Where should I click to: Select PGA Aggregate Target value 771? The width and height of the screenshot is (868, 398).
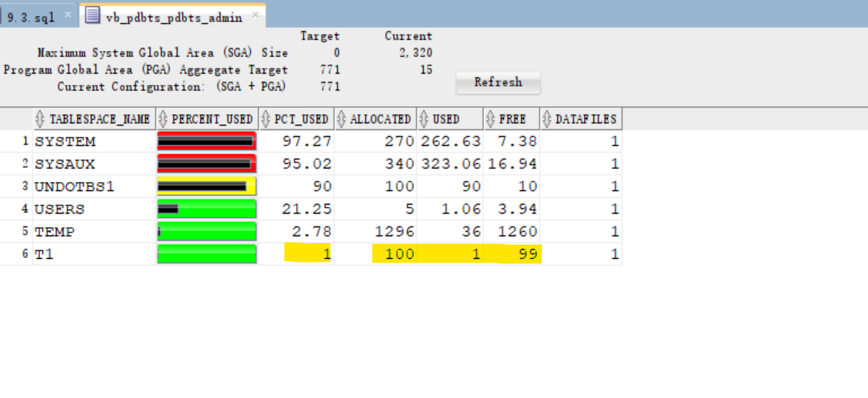point(330,70)
